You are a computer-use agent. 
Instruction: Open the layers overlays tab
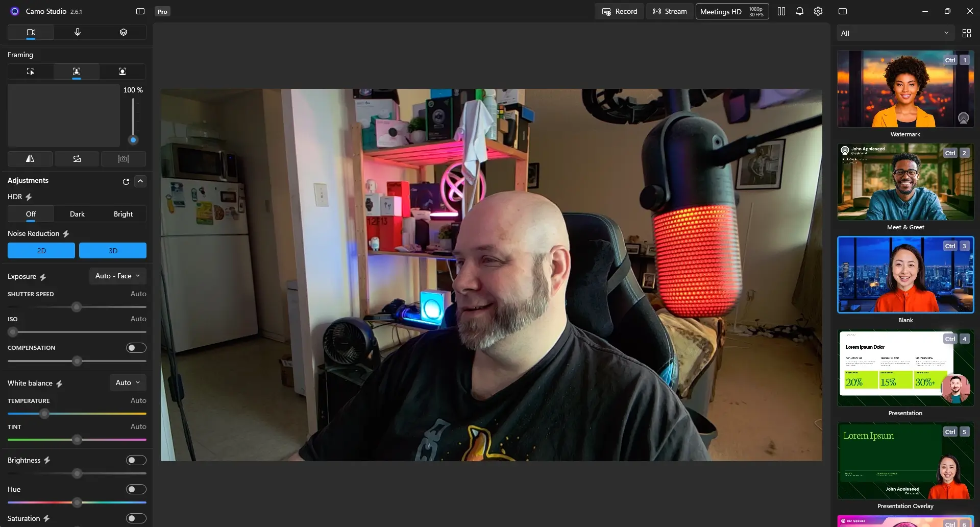123,32
